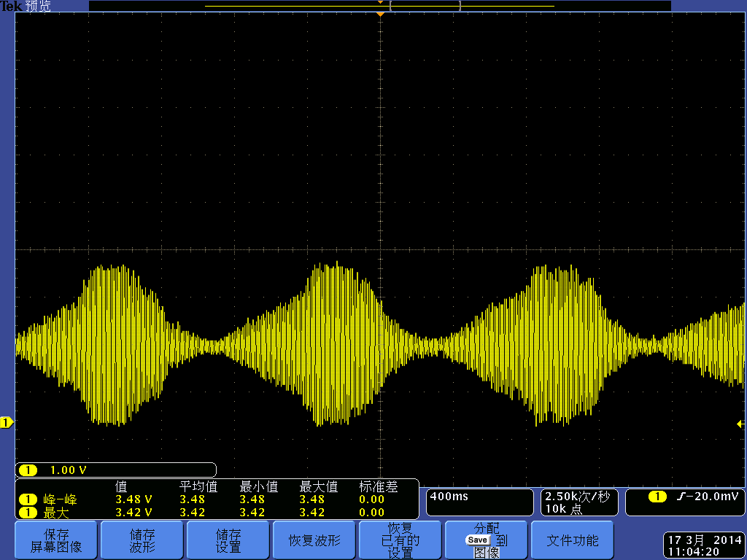The height and width of the screenshot is (560, 747).
Task: Click the 平均值 column header
Action: 198,486
